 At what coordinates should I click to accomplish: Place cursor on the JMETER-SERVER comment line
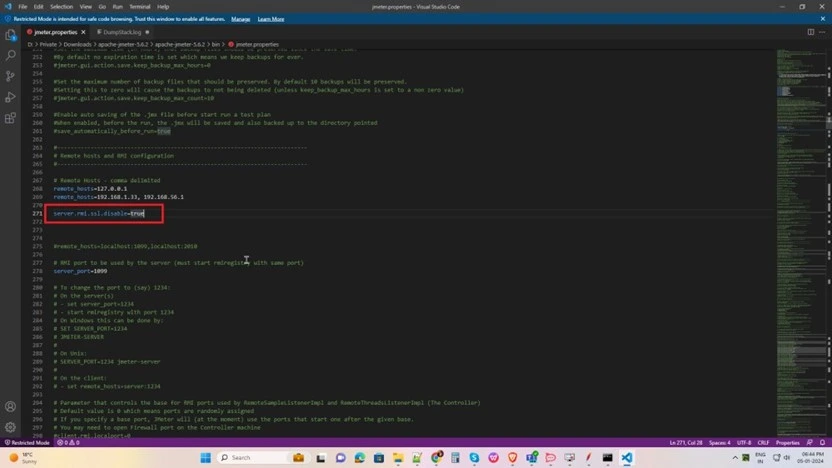coord(79,337)
